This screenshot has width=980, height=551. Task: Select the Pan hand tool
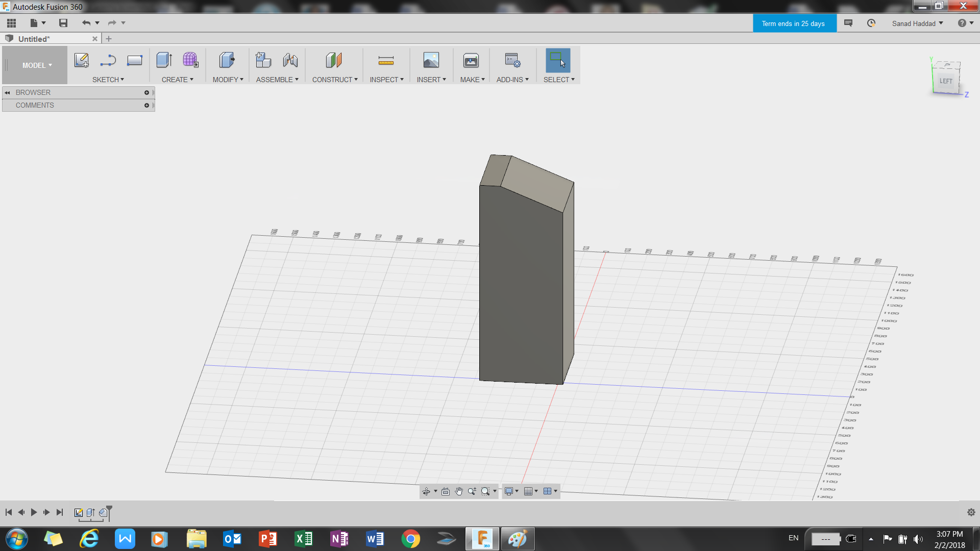[459, 491]
